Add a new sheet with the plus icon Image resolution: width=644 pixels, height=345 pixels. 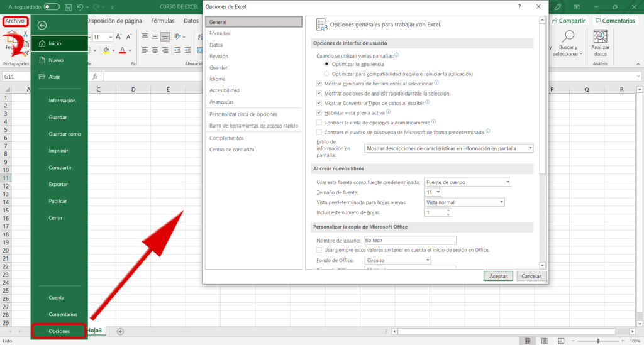pos(120,331)
